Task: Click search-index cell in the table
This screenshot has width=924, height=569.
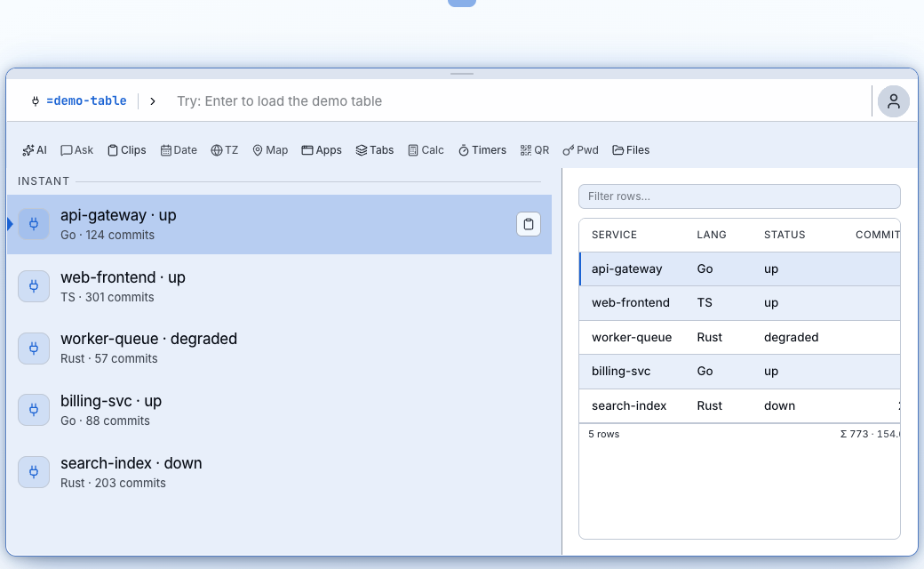Action: point(629,405)
